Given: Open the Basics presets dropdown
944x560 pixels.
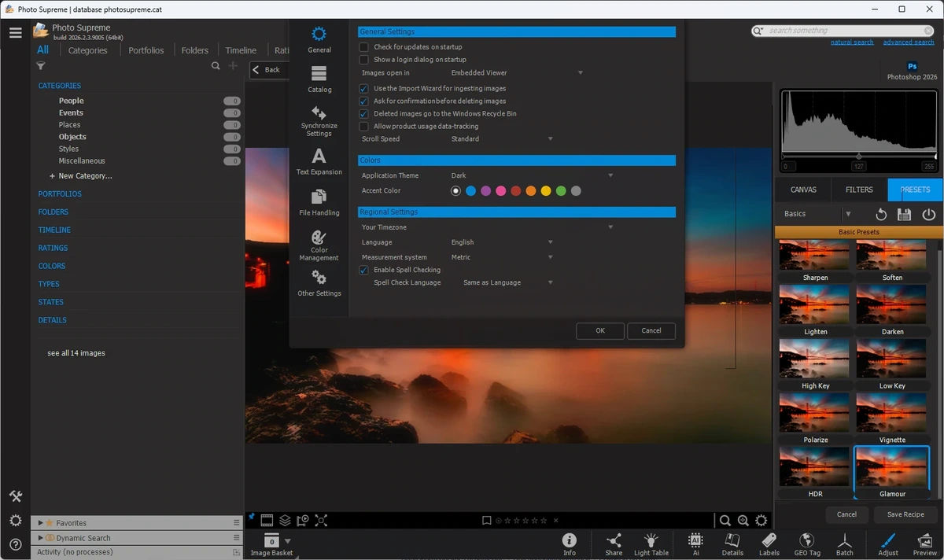Looking at the screenshot, I should (817, 214).
